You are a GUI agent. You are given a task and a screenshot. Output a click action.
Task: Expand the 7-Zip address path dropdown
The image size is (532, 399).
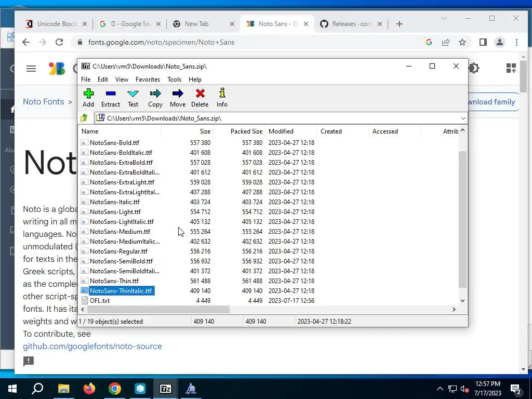tap(463, 118)
